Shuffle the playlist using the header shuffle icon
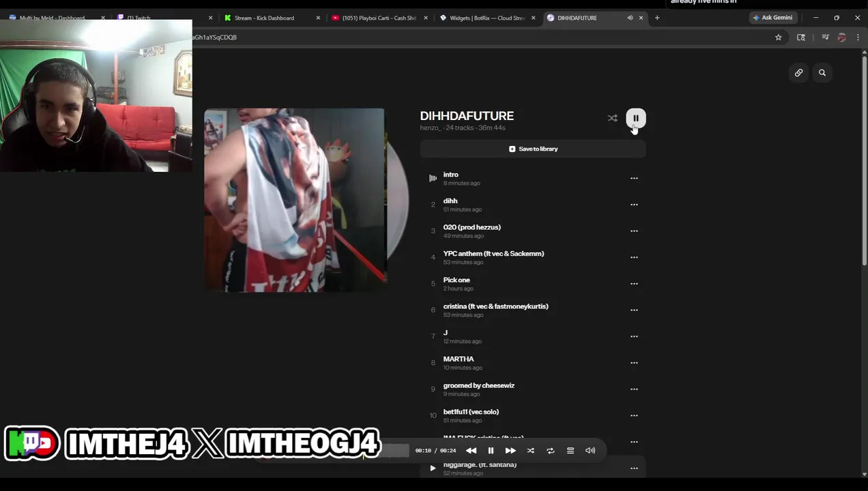Viewport: 868px width, 491px height. coord(612,118)
